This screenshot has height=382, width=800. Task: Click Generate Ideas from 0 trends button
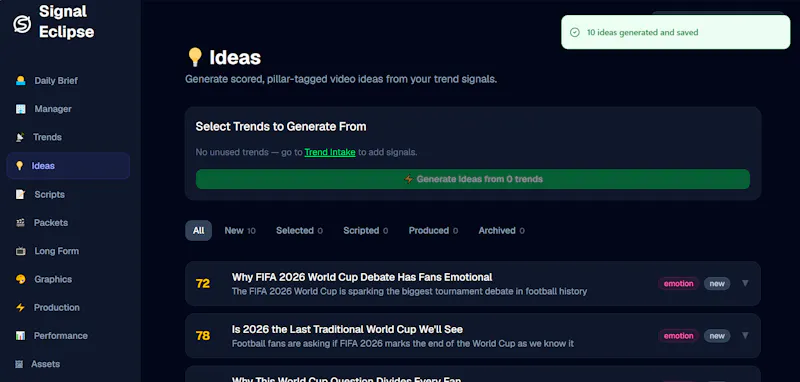pyautogui.click(x=473, y=179)
